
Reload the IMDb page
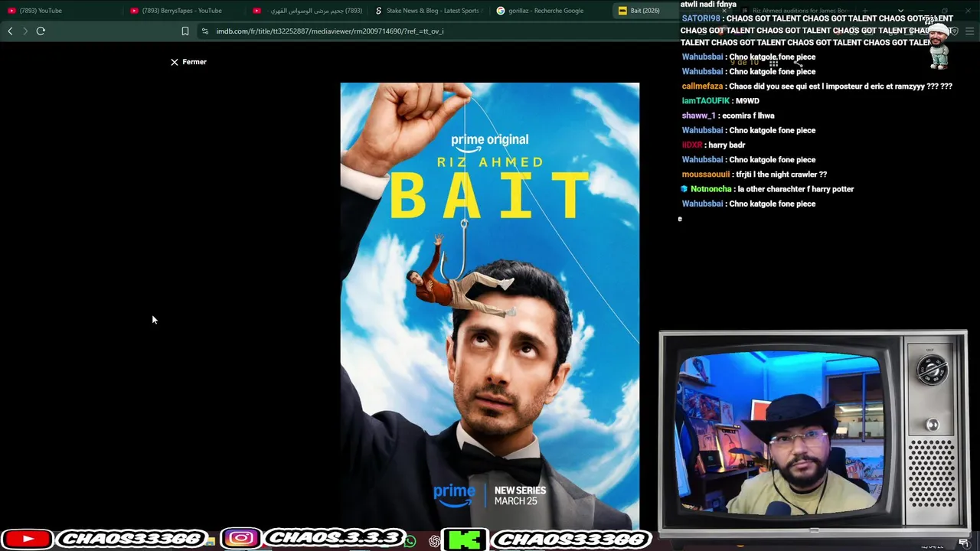pos(41,31)
